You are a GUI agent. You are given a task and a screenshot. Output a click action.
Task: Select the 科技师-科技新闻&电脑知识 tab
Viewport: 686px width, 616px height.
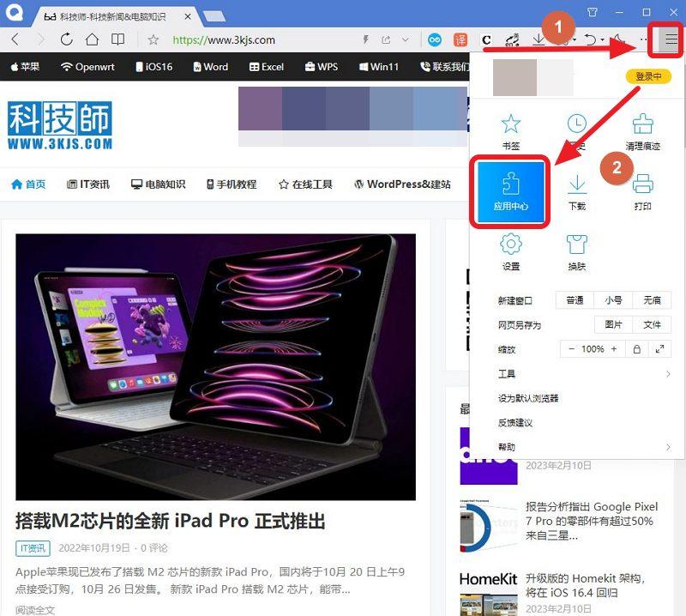coord(113,16)
